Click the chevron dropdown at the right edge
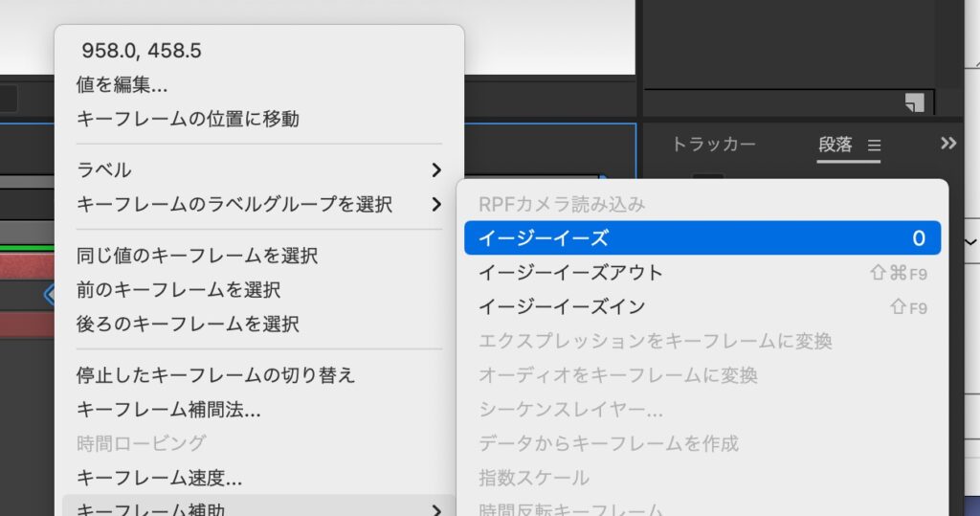 click(970, 239)
